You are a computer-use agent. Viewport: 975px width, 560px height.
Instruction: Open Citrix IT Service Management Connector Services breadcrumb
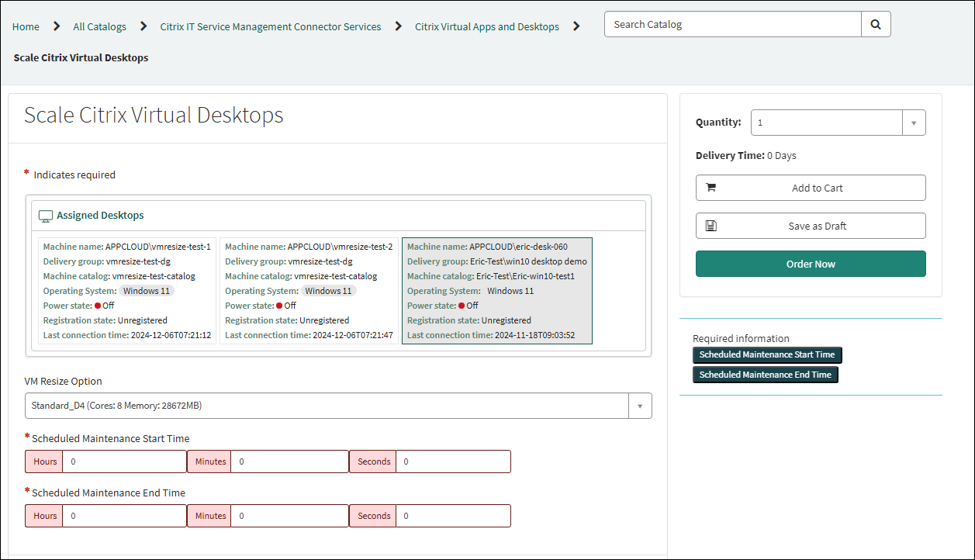pyautogui.click(x=270, y=26)
